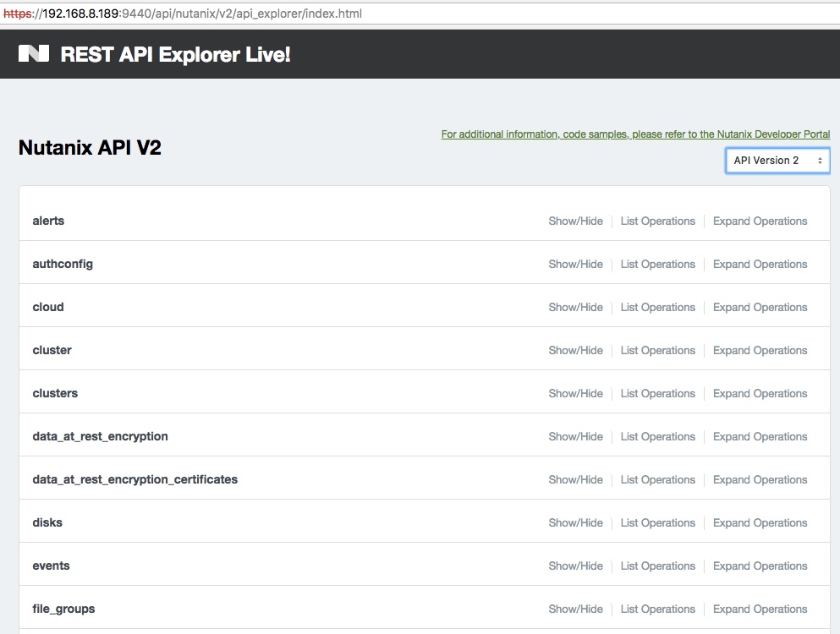Open List Operations for the disks API

click(657, 522)
